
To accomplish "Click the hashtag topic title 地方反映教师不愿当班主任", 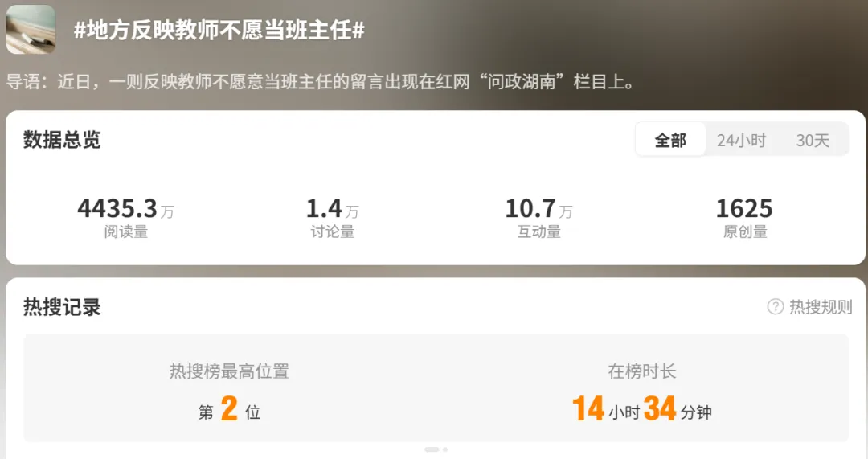I will coord(219,30).
